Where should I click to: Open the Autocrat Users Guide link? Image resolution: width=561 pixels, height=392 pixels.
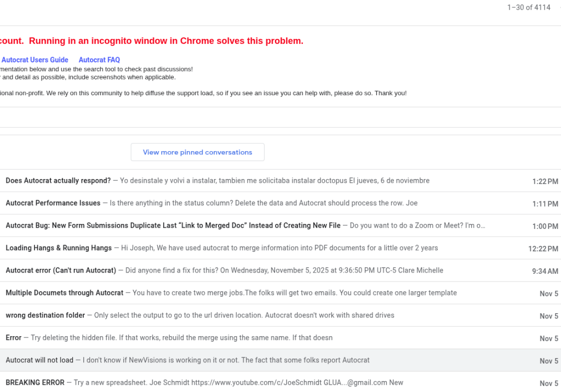pyautogui.click(x=35, y=60)
